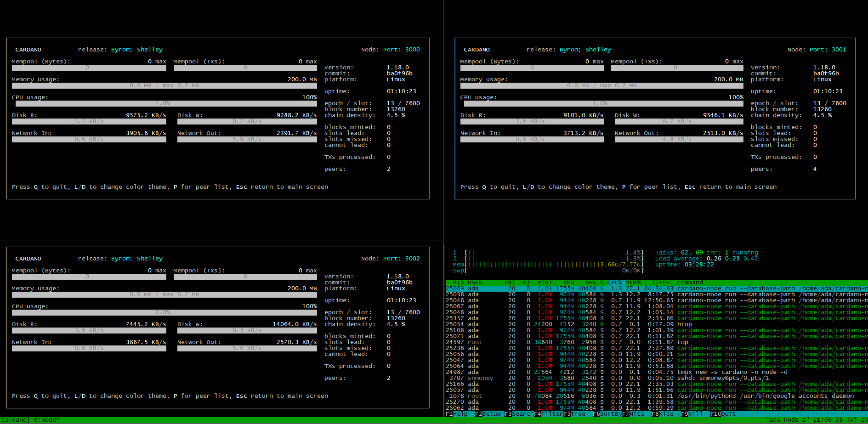This screenshot has width=868, height=424.
Task: Choose F4 Filter in htop footer
Action: tap(549, 414)
